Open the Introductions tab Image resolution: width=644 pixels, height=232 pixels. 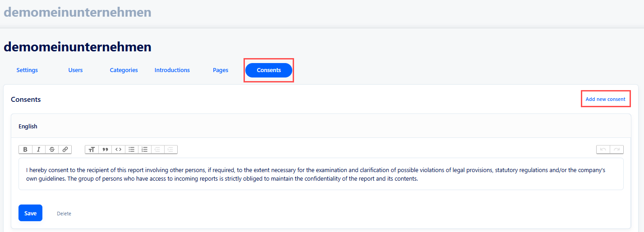[172, 70]
